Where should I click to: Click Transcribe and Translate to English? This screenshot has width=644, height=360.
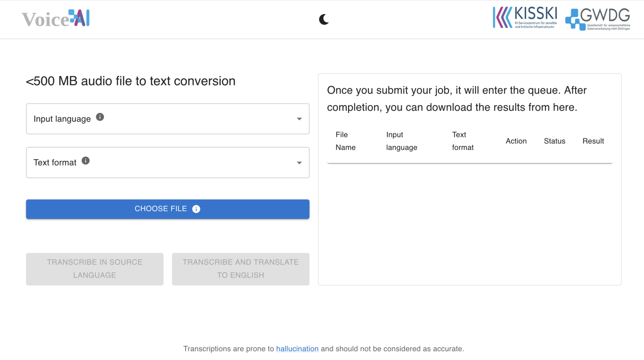click(x=240, y=269)
